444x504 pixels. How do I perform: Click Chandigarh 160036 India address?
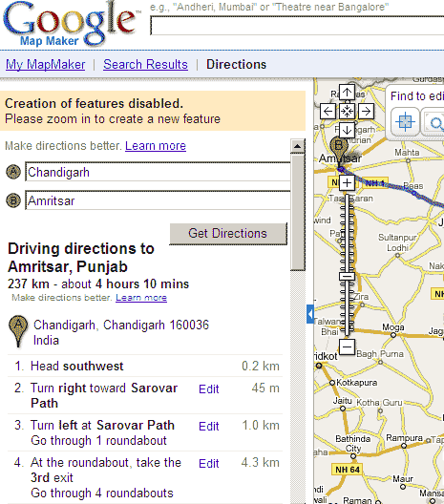click(121, 333)
